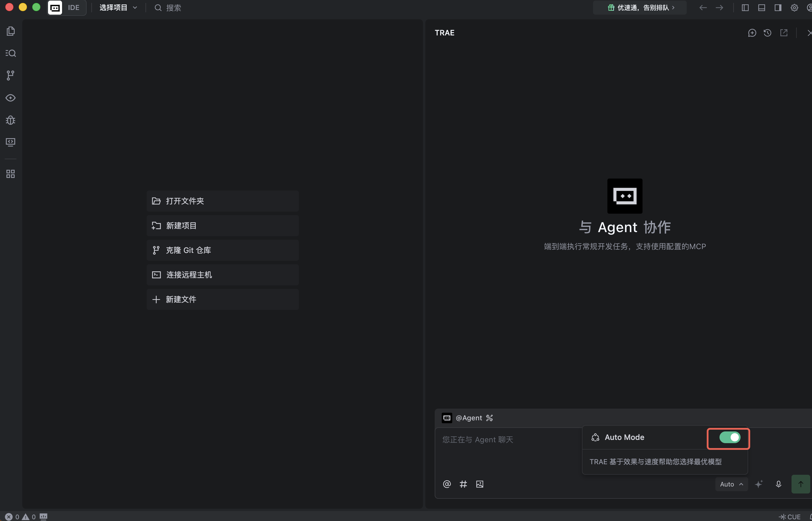Viewport: 812px width, 521px height.
Task: Navigate back with the left arrow
Action: (703, 7)
